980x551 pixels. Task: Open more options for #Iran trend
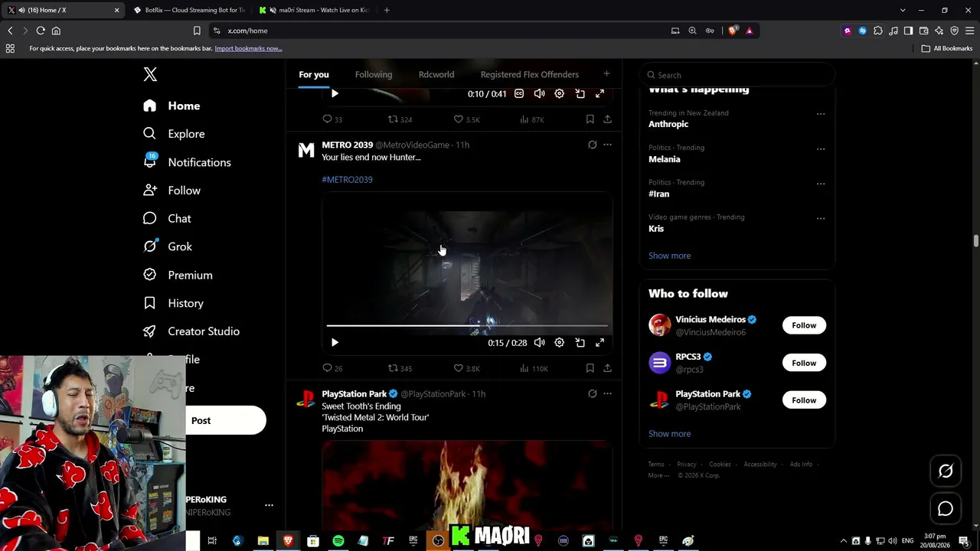(821, 184)
